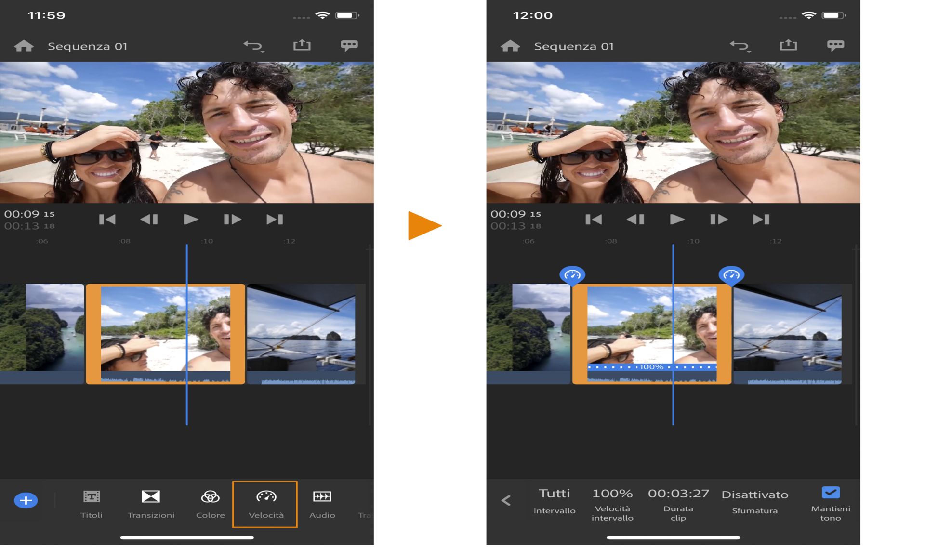Toggle the Mantieni tono checkbox
925x560 pixels.
pyautogui.click(x=831, y=493)
